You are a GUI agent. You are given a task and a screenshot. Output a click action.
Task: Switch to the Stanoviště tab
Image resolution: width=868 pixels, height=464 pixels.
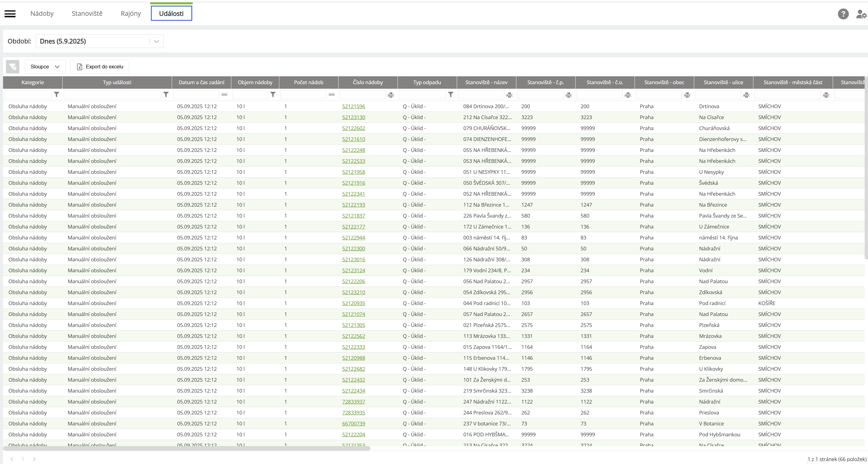tap(87, 13)
